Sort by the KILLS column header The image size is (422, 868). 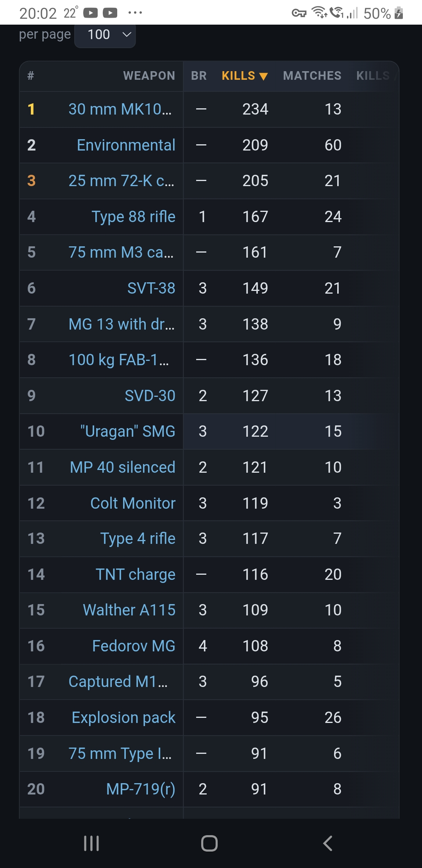pyautogui.click(x=245, y=76)
